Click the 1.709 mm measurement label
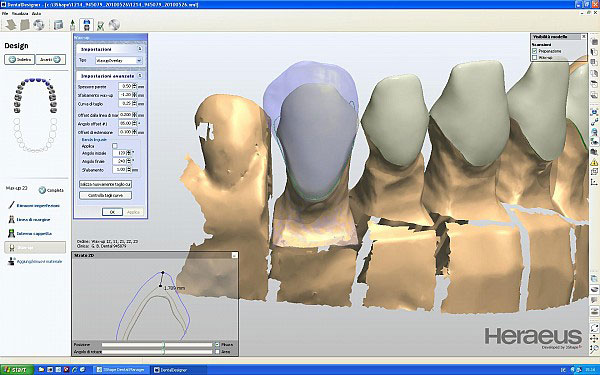 pyautogui.click(x=174, y=288)
